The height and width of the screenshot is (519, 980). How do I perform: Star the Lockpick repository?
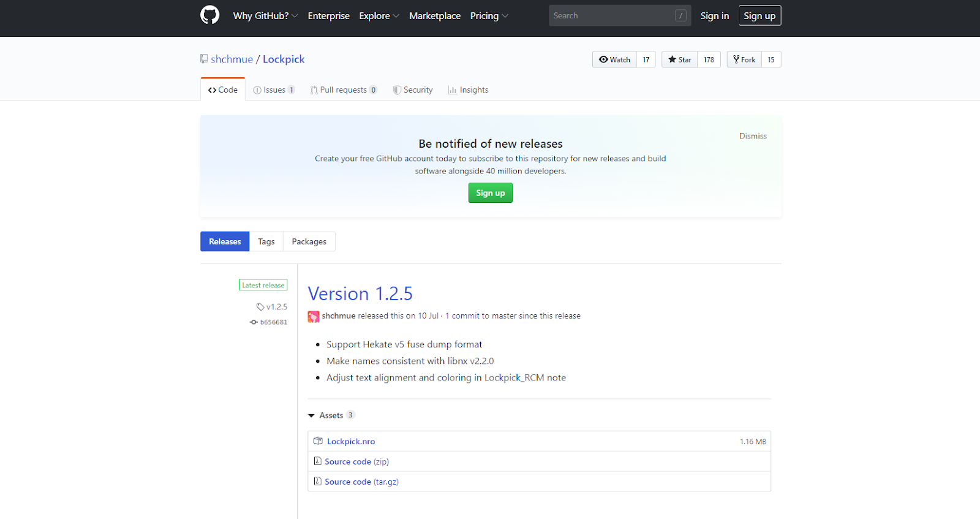[x=679, y=59]
